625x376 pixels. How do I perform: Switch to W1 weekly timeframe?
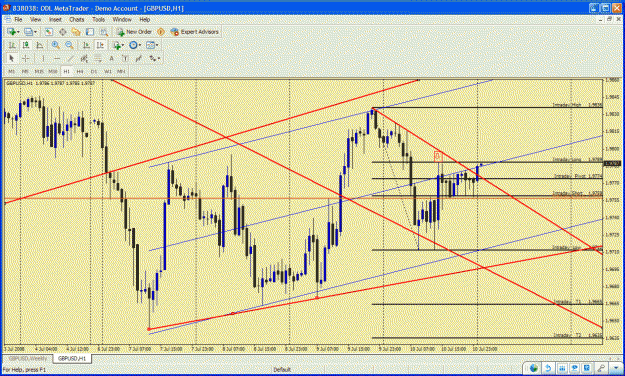[x=108, y=71]
